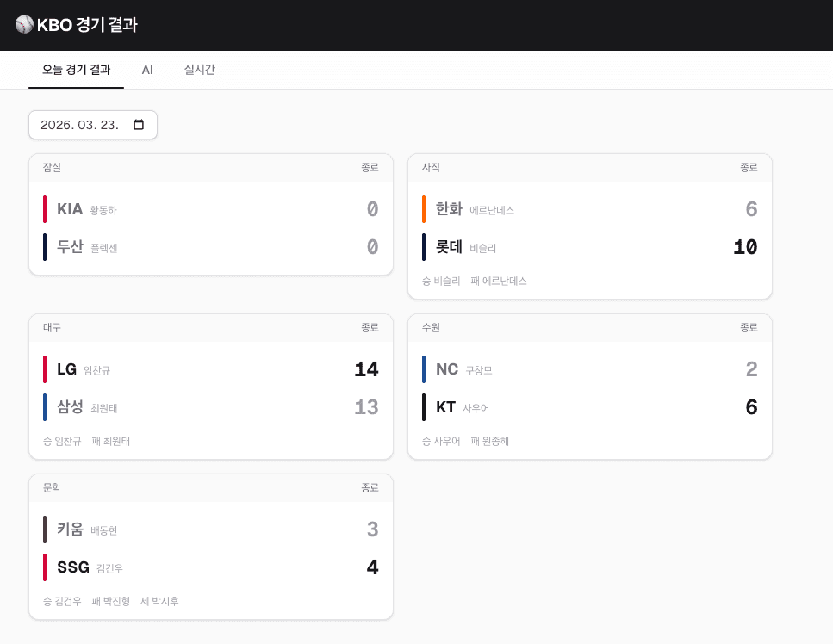The height and width of the screenshot is (644, 833).
Task: Click winning pitcher 승 김건우
Action: coord(62,601)
